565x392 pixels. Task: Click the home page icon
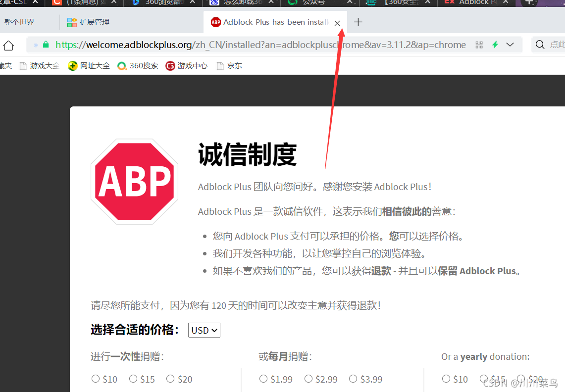[x=8, y=46]
